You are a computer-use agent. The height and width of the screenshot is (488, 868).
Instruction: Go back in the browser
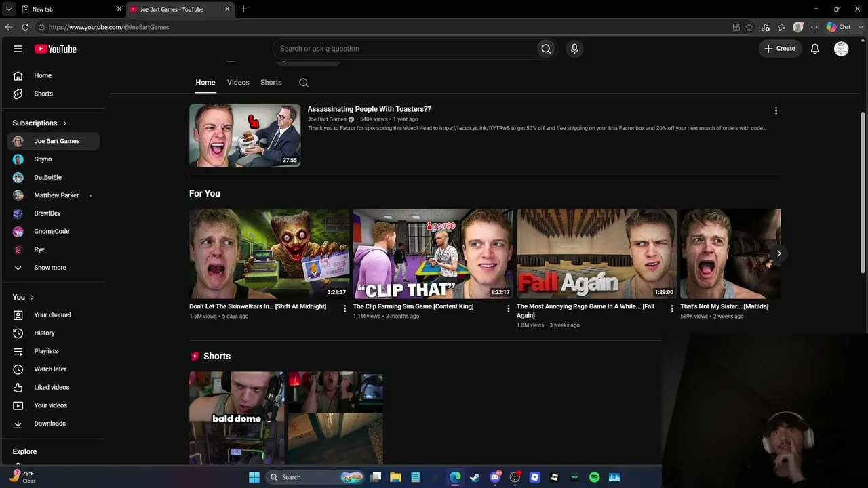click(x=9, y=27)
